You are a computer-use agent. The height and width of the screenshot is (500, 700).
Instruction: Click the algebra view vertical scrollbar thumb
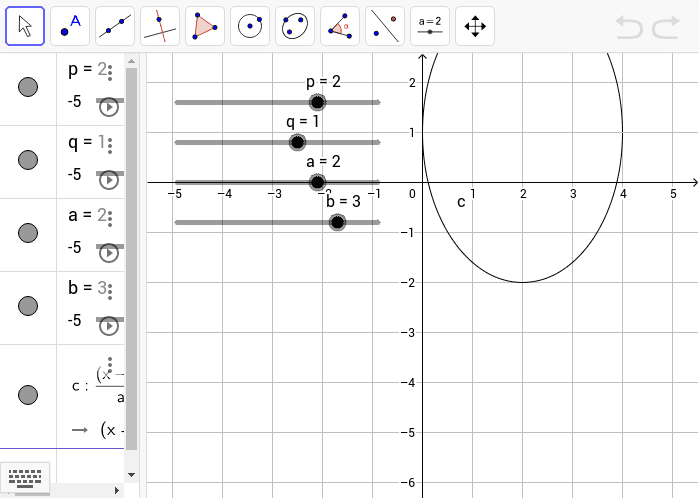[131, 259]
